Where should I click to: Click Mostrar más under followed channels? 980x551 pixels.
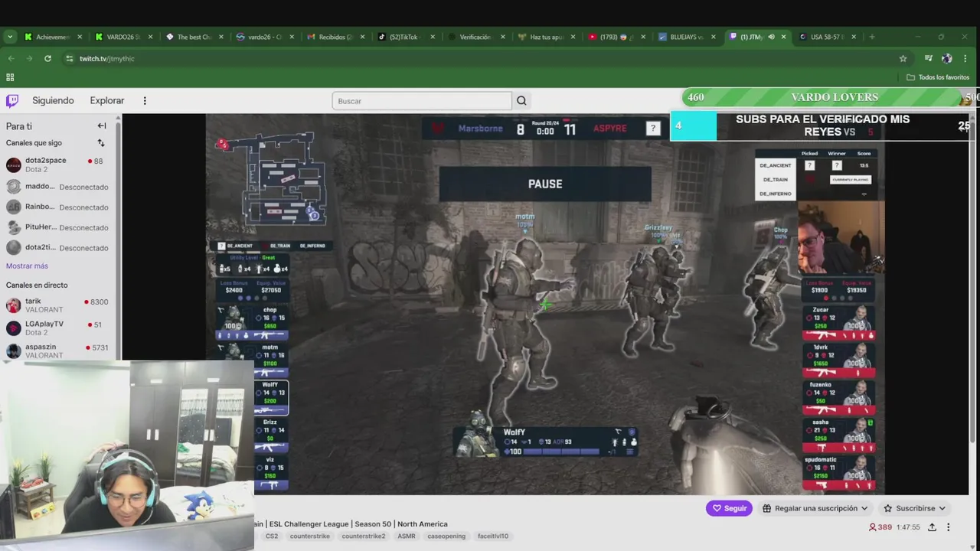point(27,266)
